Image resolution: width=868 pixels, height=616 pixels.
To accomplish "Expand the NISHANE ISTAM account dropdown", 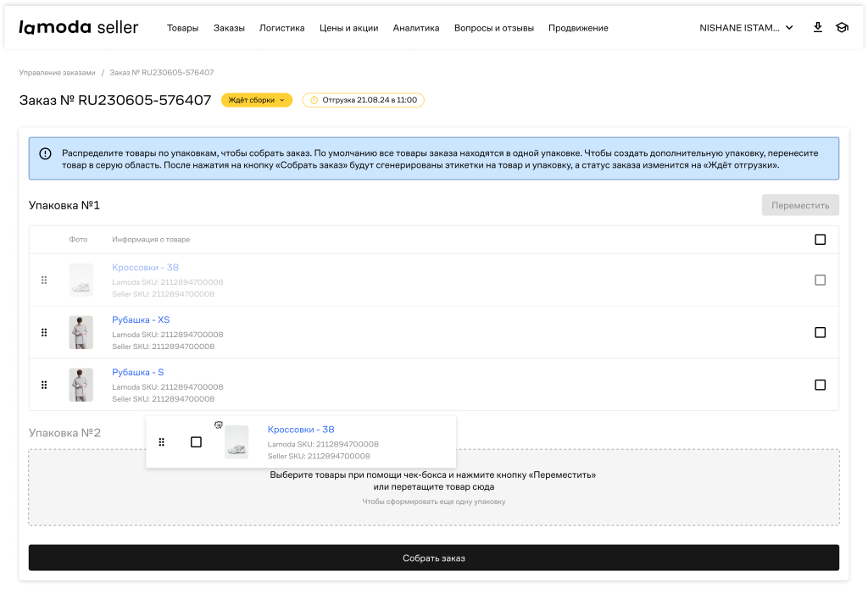I will click(x=746, y=28).
